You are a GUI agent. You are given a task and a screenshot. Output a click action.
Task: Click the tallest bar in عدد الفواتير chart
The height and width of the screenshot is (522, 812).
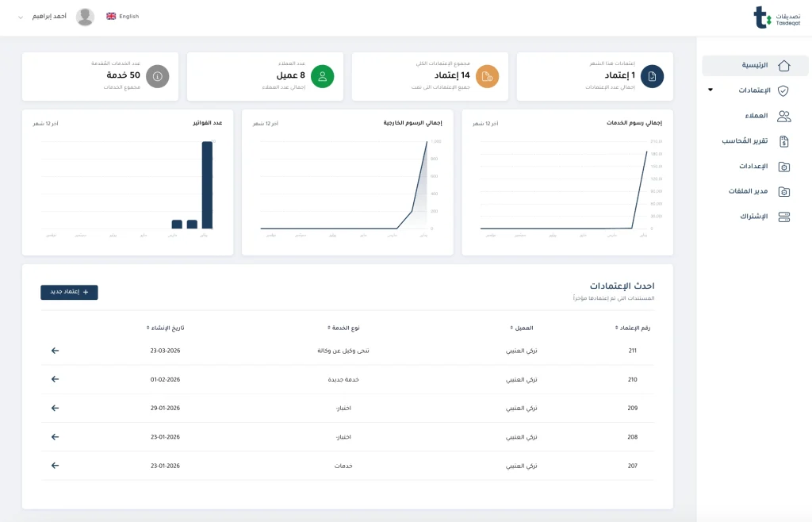pos(207,185)
